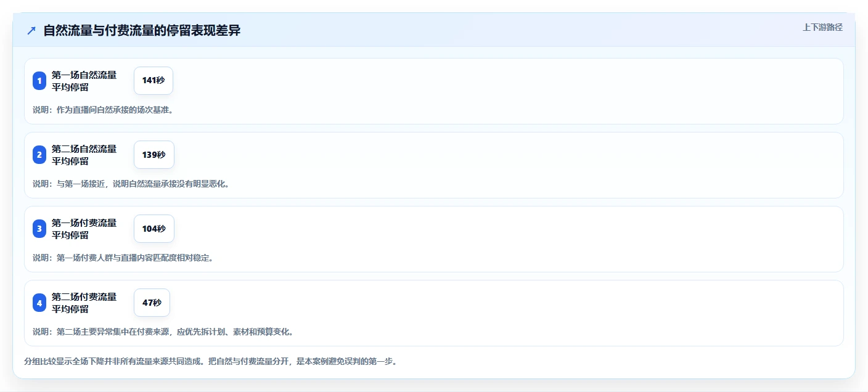Click step badge number 2
This screenshot has height=392, width=868.
[39, 155]
